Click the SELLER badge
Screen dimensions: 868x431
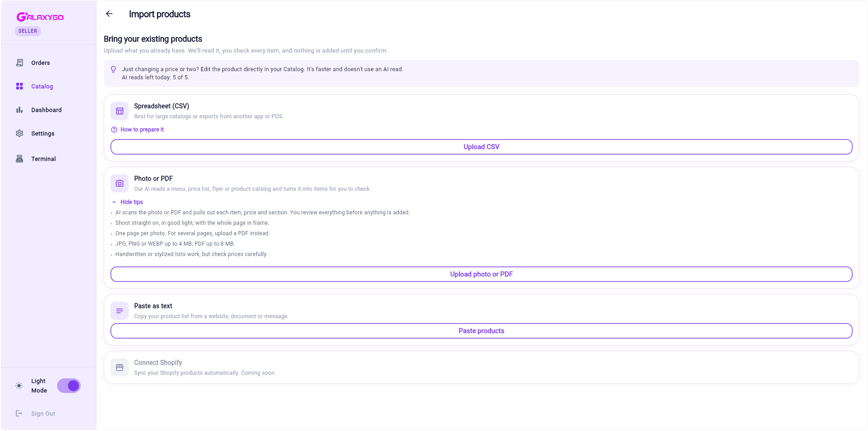coord(28,31)
